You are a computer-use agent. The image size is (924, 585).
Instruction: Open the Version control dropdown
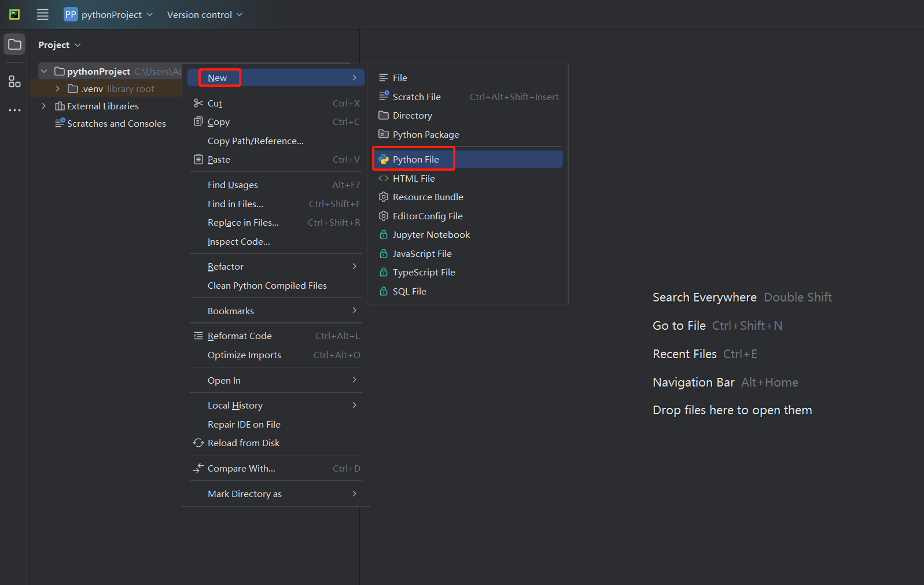pyautogui.click(x=205, y=14)
